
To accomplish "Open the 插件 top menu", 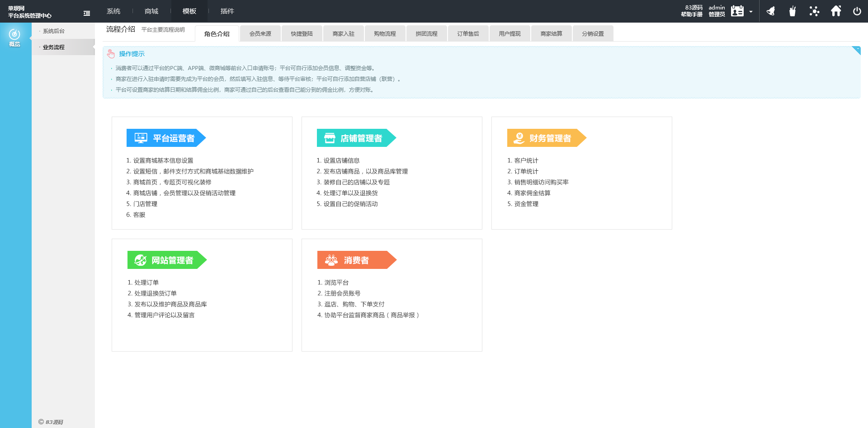I will tap(227, 11).
